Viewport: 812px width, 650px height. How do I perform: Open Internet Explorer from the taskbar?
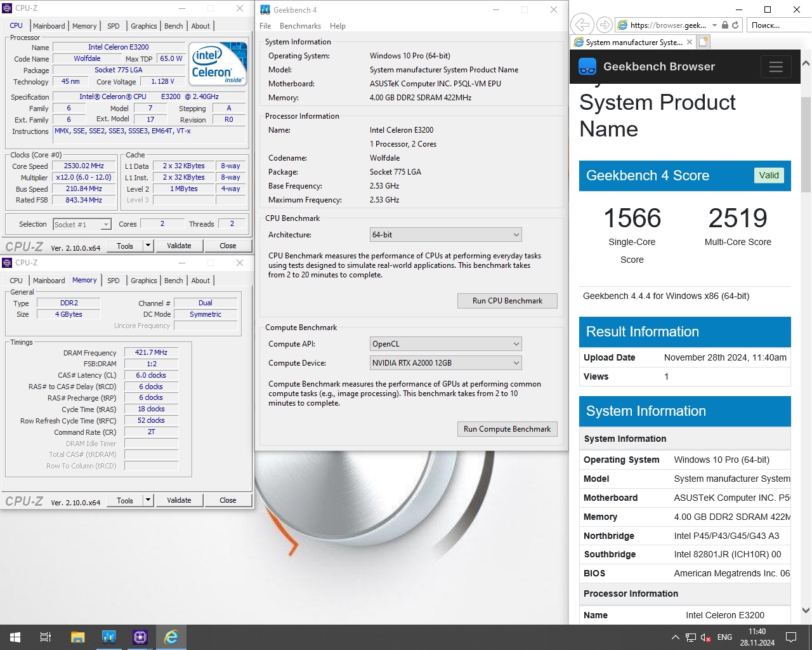171,637
